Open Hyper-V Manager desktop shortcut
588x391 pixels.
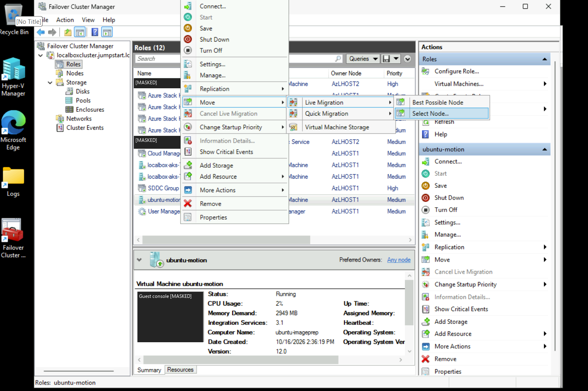tap(14, 77)
